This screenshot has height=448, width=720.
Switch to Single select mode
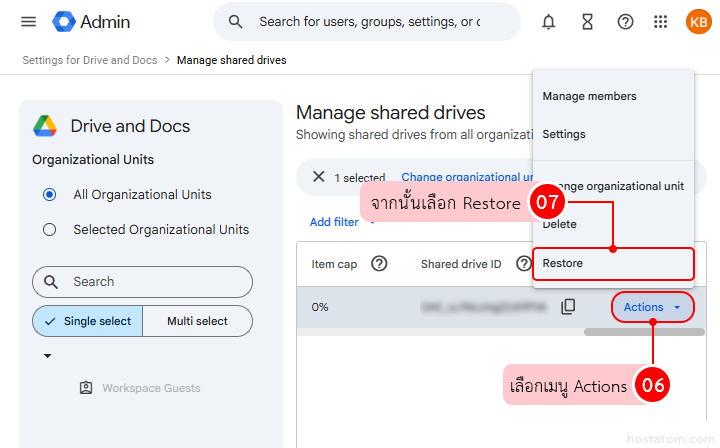tap(88, 321)
